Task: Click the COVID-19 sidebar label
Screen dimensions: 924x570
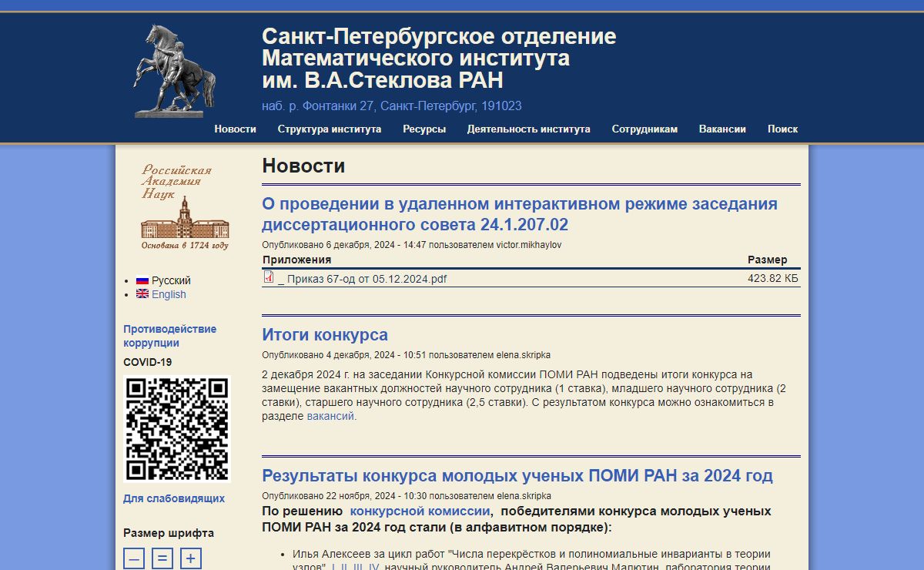Action: tap(147, 362)
